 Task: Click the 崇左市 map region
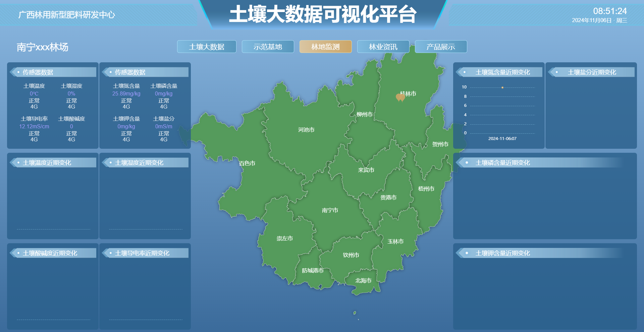click(284, 239)
